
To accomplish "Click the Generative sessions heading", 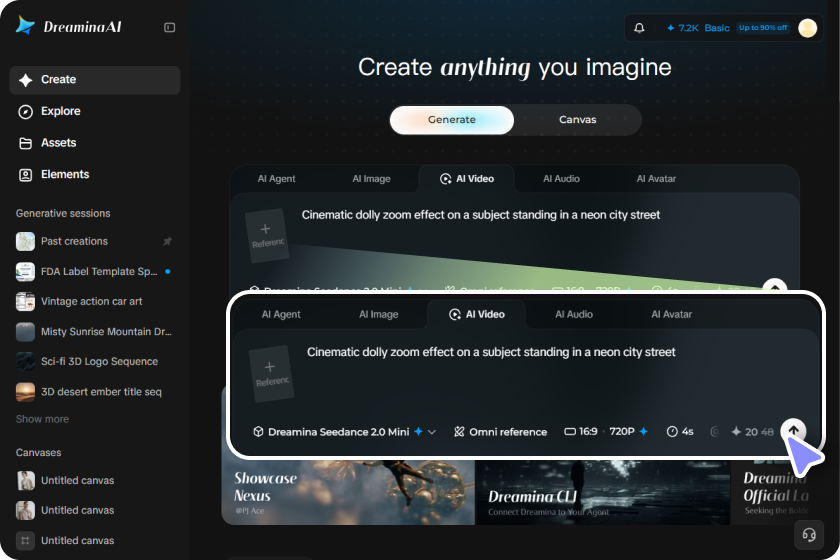I will [63, 214].
